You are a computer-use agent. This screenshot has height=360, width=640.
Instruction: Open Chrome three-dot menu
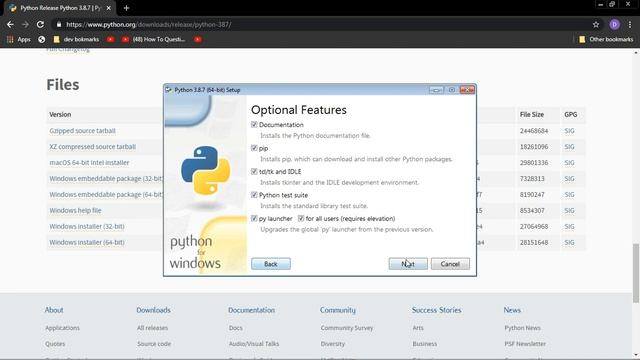point(630,24)
